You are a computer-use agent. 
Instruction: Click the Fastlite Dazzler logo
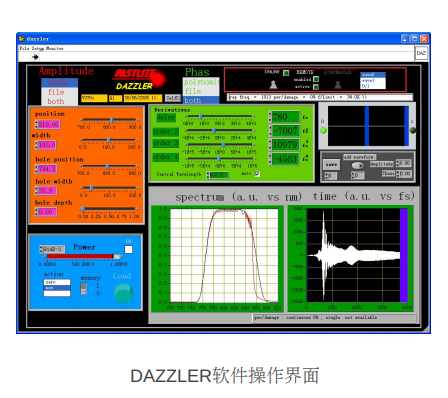coord(139,79)
